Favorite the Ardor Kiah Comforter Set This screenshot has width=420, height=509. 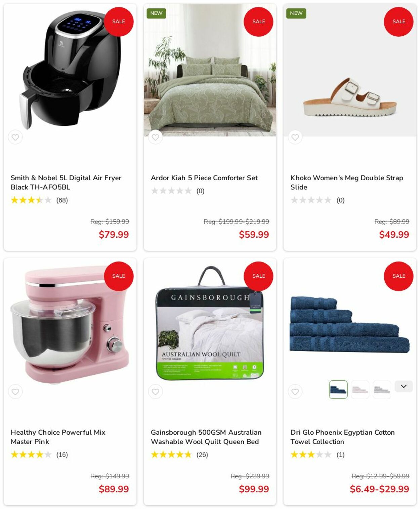tap(155, 137)
